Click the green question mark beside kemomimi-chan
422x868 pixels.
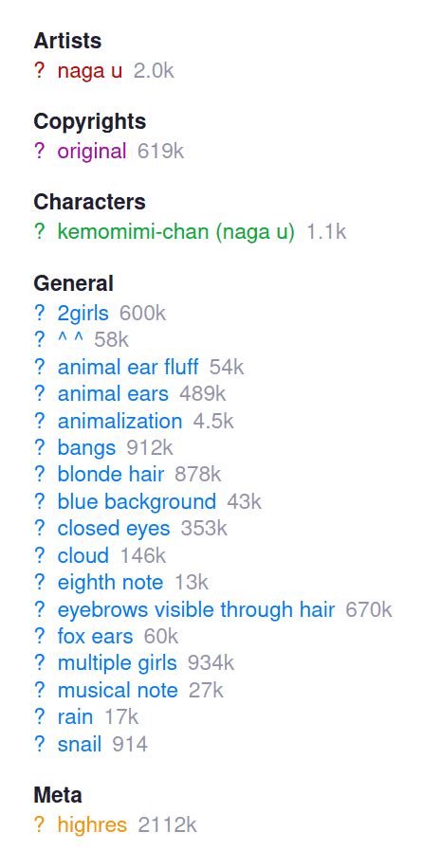39,232
